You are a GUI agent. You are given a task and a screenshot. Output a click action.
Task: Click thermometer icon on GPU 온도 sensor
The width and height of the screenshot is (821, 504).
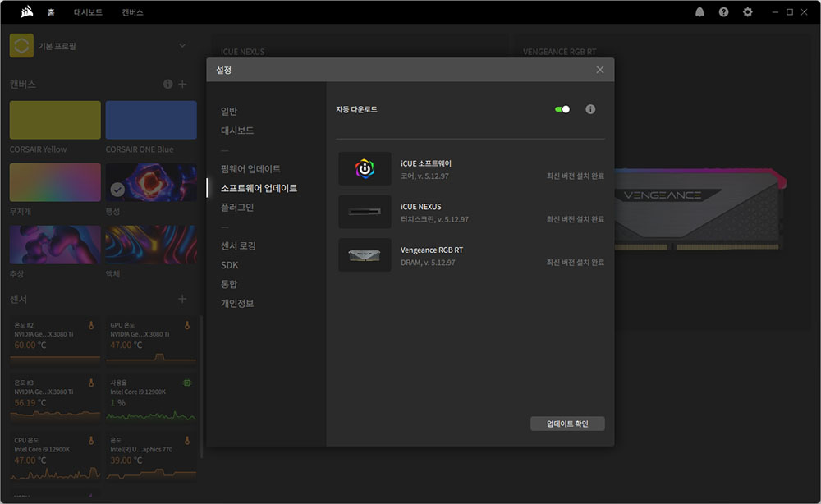click(187, 326)
